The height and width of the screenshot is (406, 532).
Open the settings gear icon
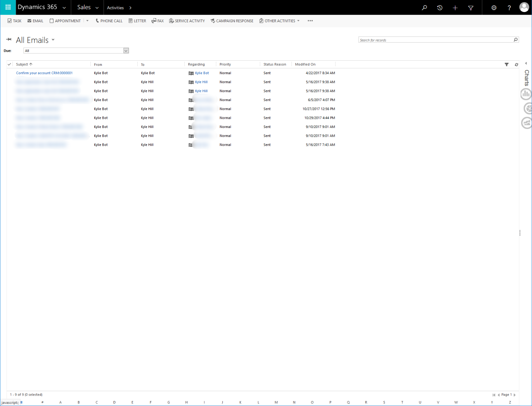[x=494, y=7]
